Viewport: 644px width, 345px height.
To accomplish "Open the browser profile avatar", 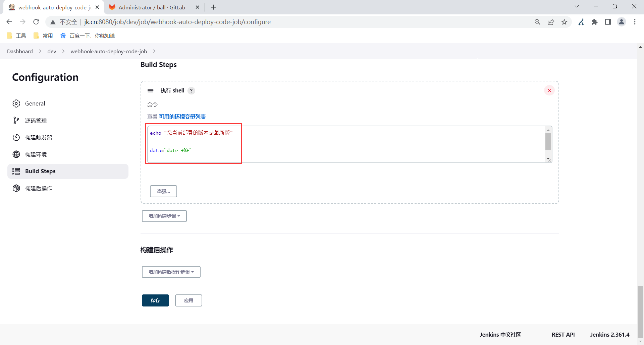I will (622, 22).
